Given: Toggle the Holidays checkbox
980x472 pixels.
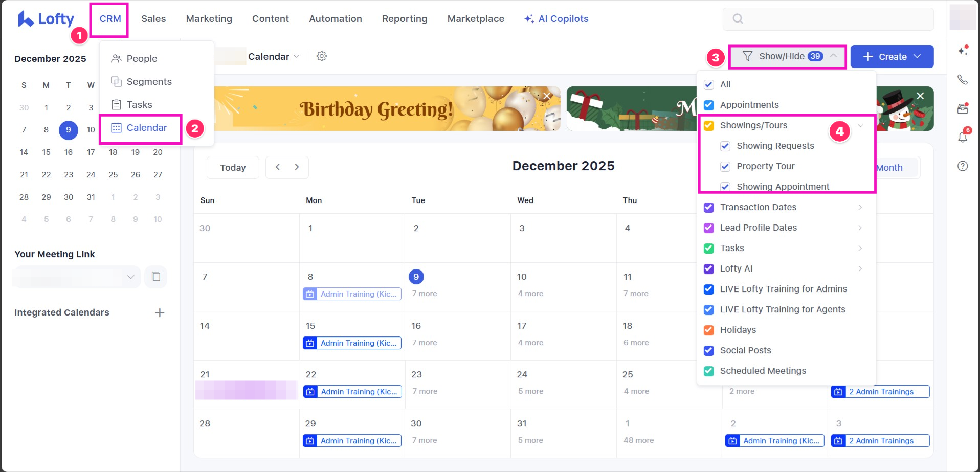Looking at the screenshot, I should pos(709,330).
